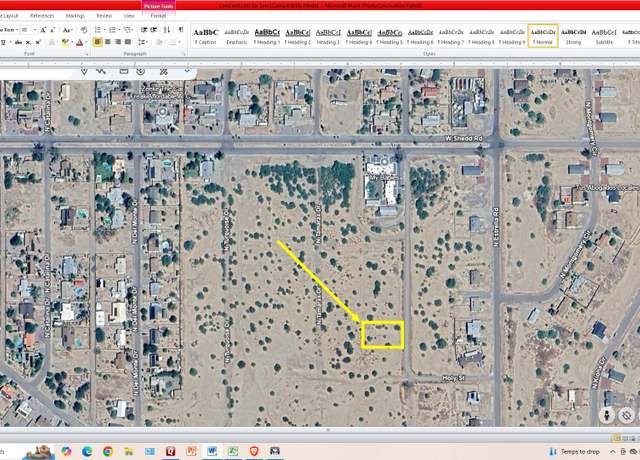Open the underline style arrow
This screenshot has height=460, width=640.
[9, 42]
